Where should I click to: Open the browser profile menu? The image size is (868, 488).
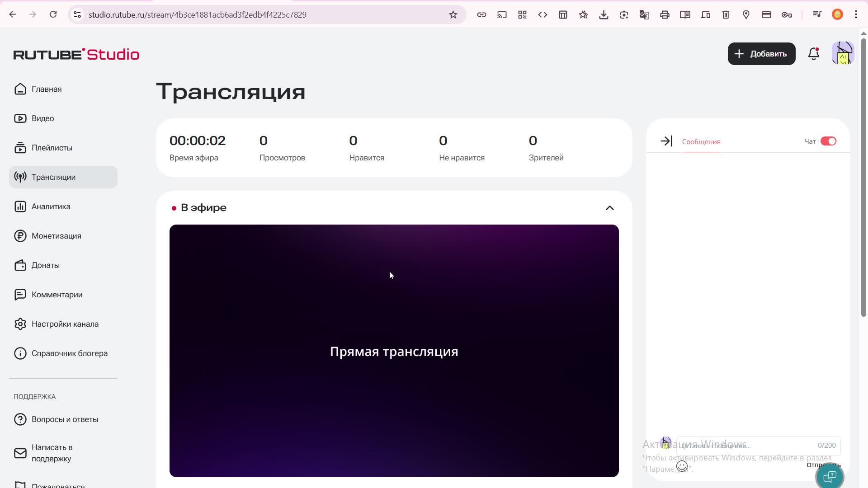coord(837,14)
